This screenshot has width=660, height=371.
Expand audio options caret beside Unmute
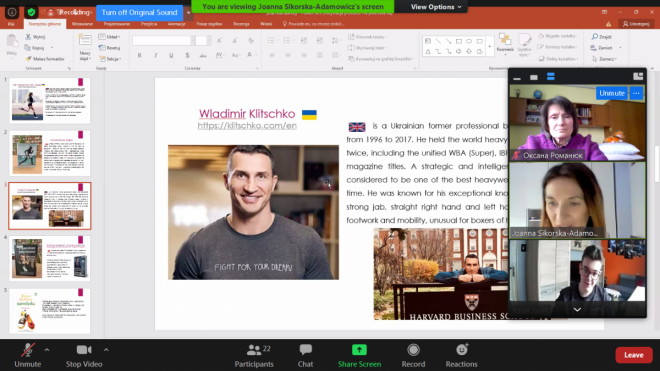tap(47, 350)
